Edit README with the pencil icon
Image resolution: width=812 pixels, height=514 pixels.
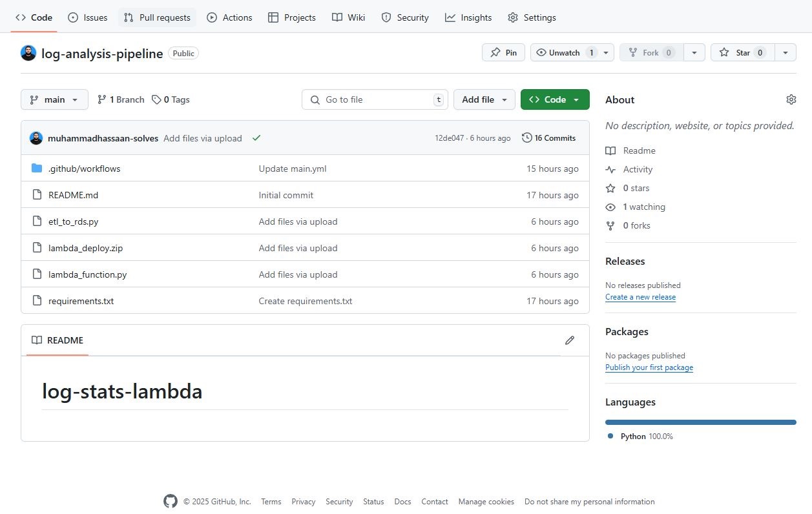click(569, 340)
